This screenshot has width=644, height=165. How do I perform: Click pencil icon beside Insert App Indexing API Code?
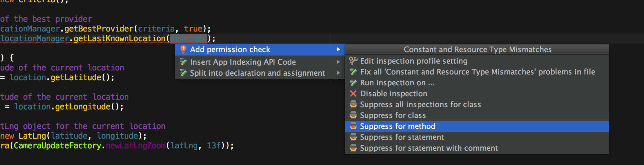[x=183, y=62]
